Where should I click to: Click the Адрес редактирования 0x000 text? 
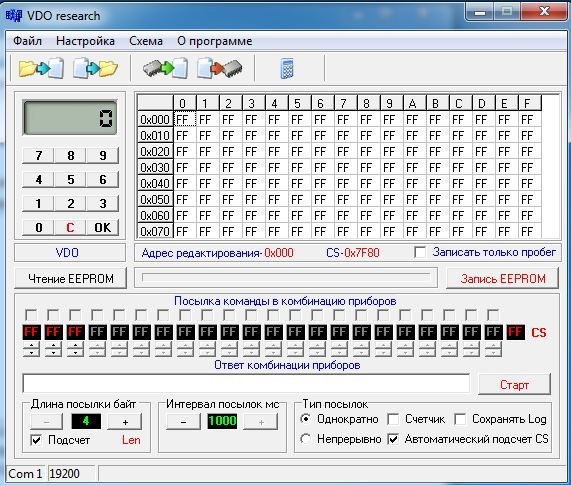[x=217, y=253]
